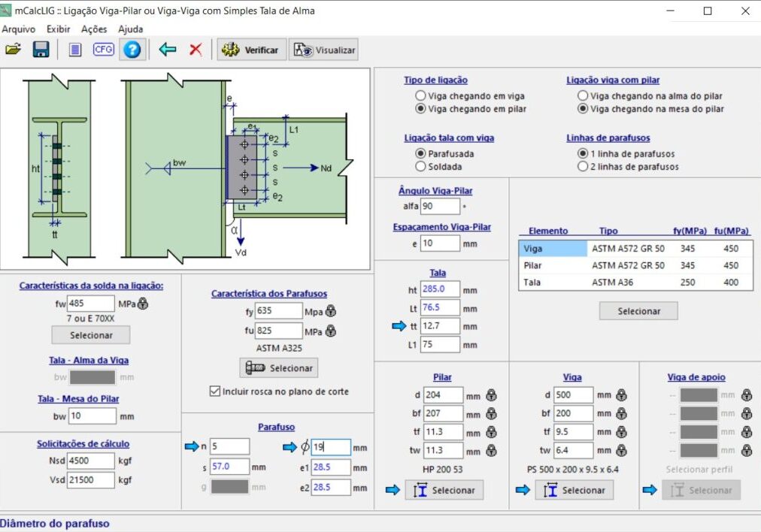Select 'Viga chegando em pilar' option
The width and height of the screenshot is (761, 532).
point(471,109)
